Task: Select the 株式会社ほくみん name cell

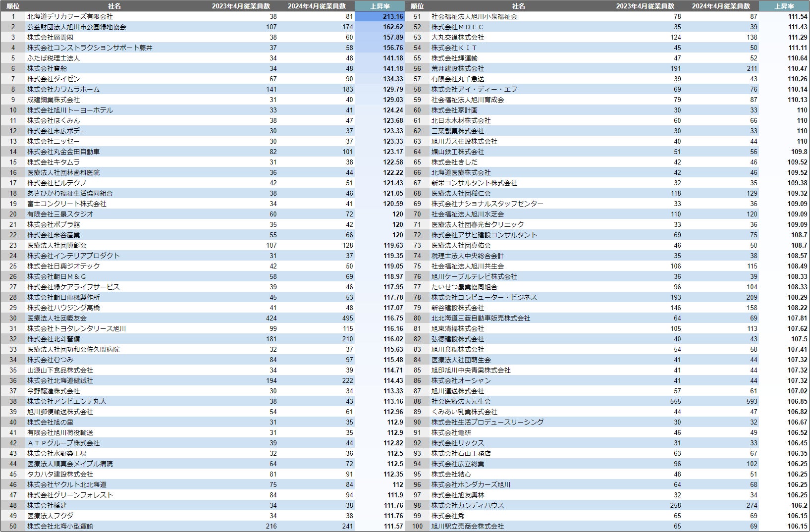Action: click(x=54, y=120)
